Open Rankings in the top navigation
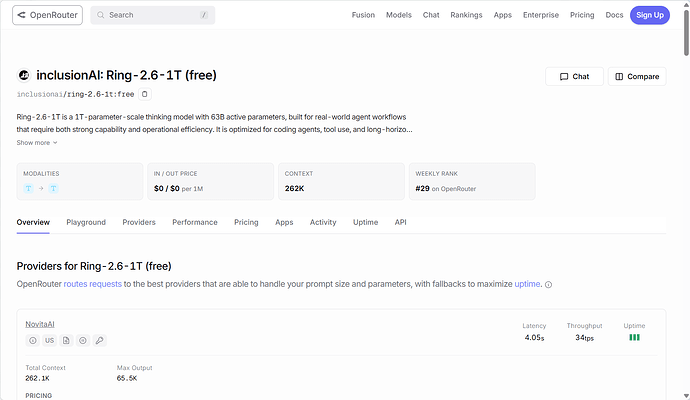Viewport: 690px width, 400px height. (466, 15)
